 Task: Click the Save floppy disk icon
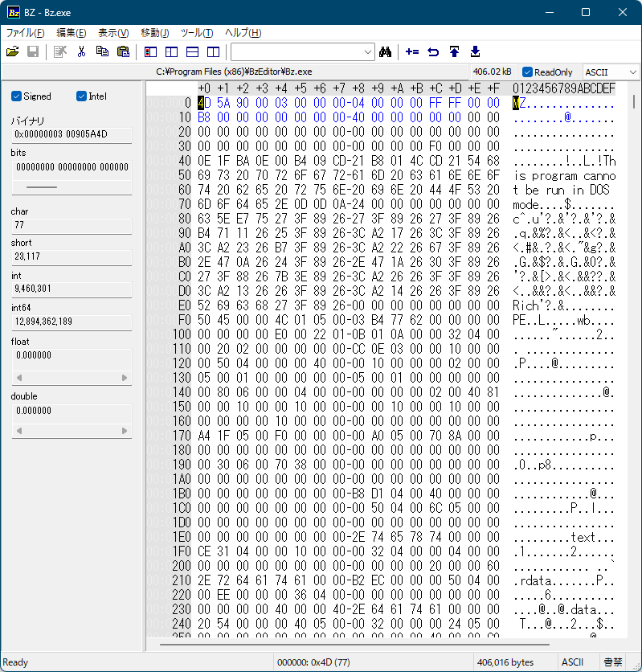[x=33, y=52]
